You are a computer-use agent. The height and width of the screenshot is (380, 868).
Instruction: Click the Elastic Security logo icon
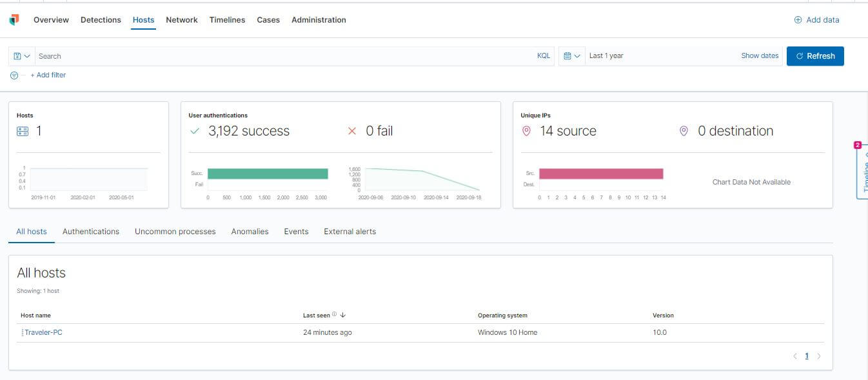pos(14,19)
